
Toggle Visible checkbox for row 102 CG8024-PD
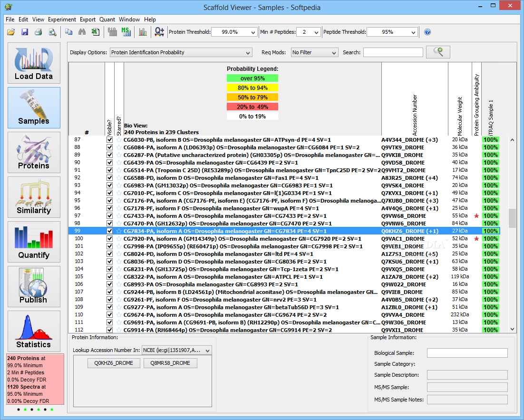pos(109,254)
